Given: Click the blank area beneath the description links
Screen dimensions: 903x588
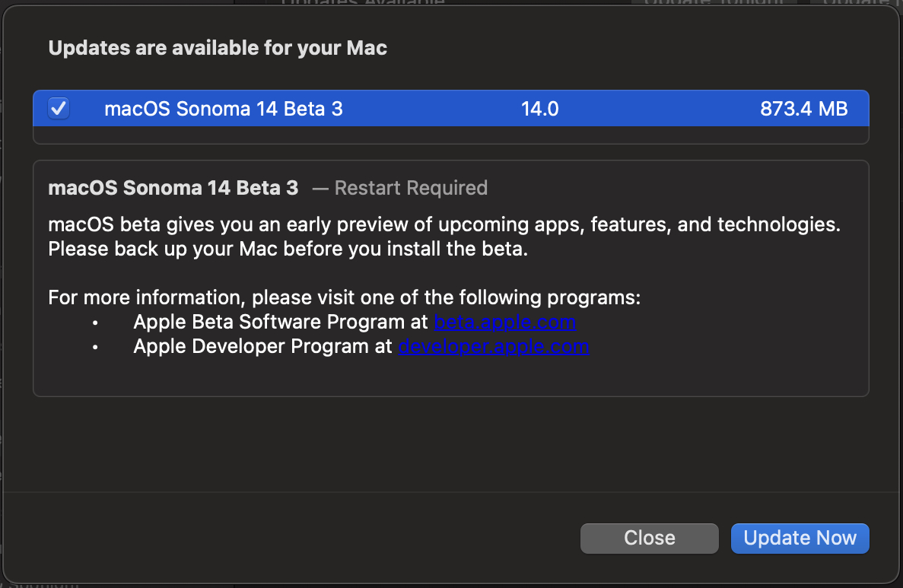Looking at the screenshot, I should point(450,377).
